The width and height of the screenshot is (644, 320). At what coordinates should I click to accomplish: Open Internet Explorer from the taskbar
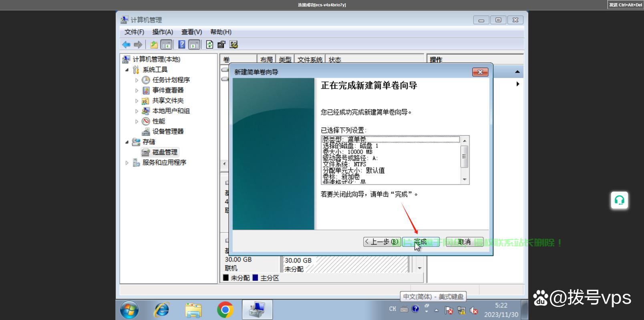tap(162, 310)
